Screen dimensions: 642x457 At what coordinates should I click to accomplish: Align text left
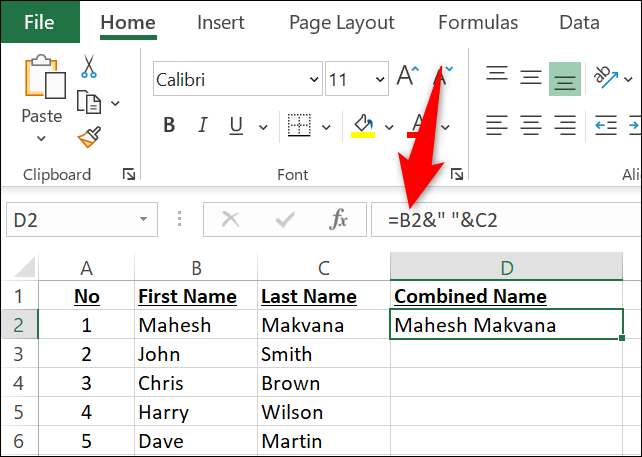[x=497, y=125]
